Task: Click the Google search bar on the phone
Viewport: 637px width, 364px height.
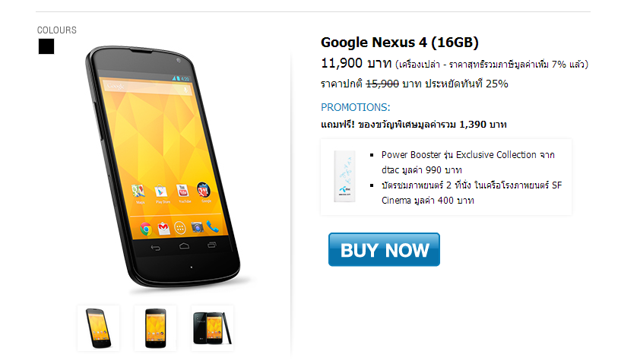Action: click(147, 87)
